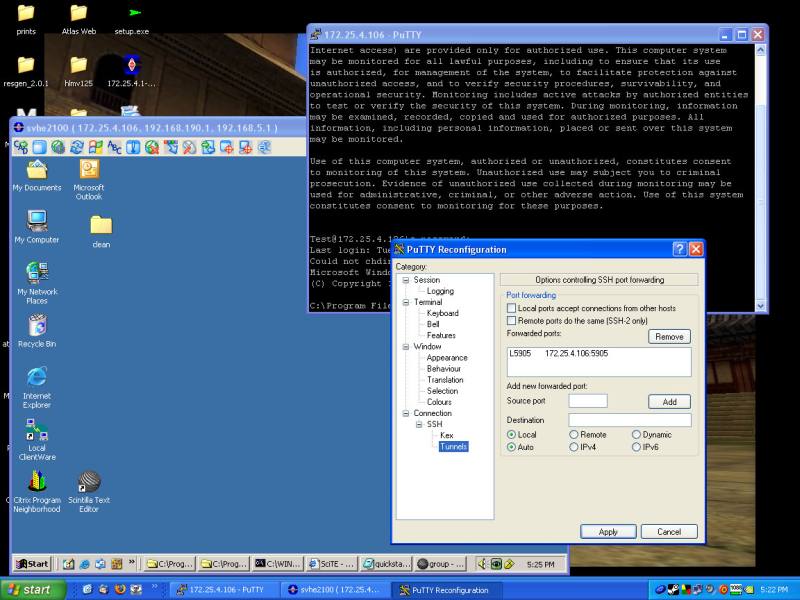
Task: Choose the IPv4 radio option
Action: pyautogui.click(x=574, y=447)
